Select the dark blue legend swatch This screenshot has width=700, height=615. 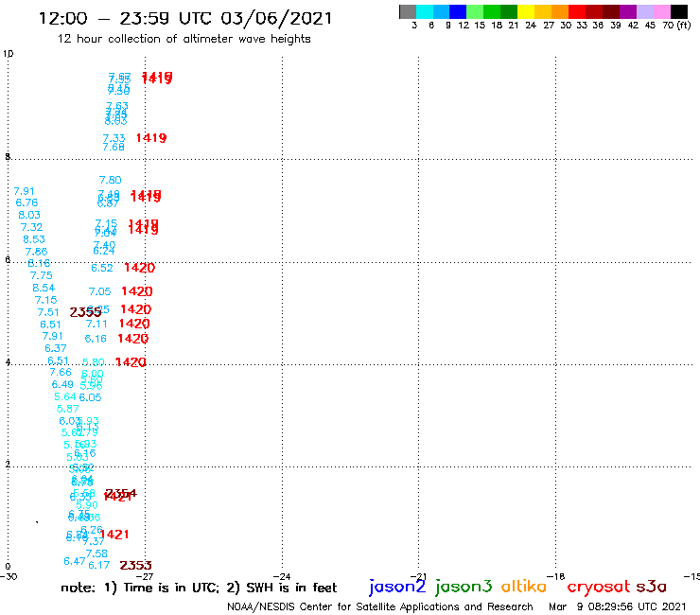pos(458,11)
